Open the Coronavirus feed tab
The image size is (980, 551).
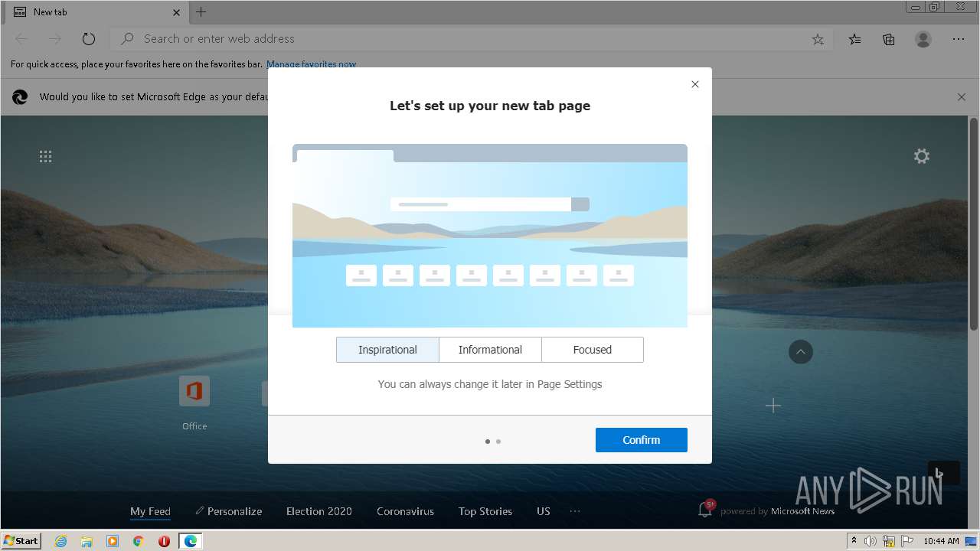tap(405, 511)
